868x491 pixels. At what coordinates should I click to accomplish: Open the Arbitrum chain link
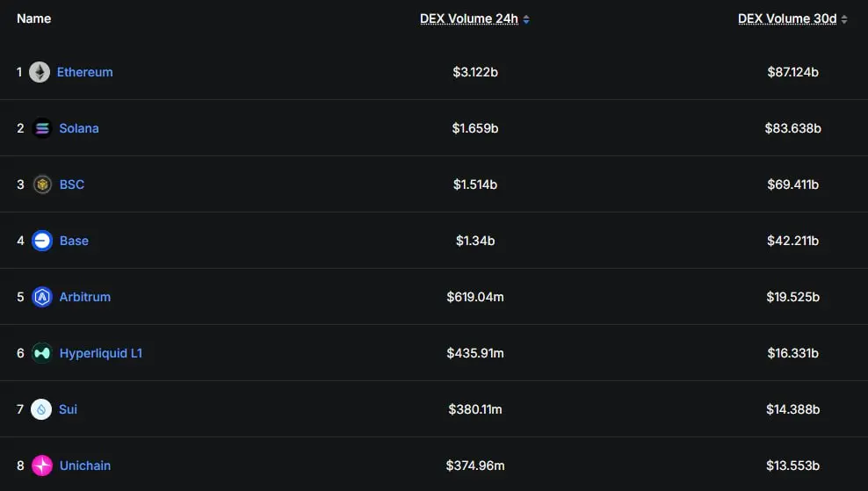click(x=85, y=297)
